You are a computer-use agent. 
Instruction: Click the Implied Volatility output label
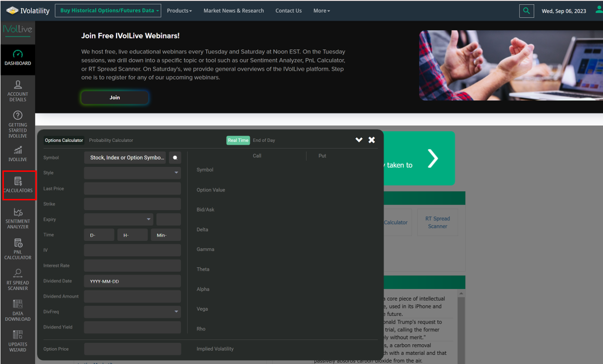(x=215, y=349)
